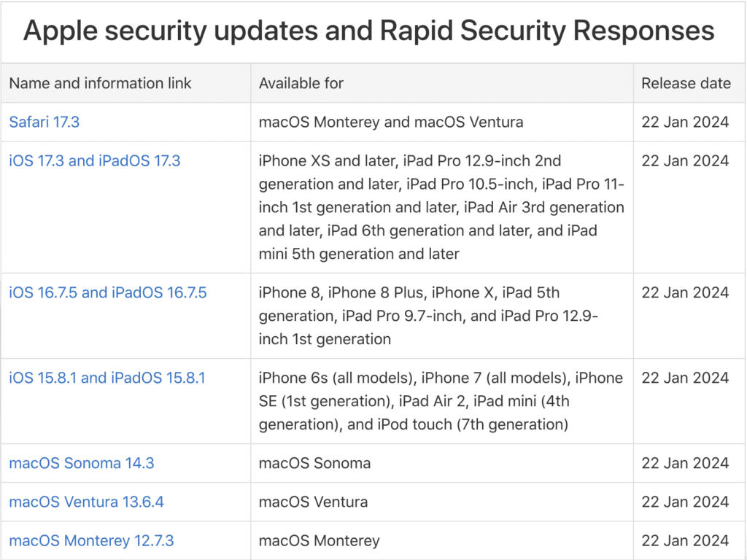The width and height of the screenshot is (747, 560).
Task: Click the "Release date" column header
Action: point(686,83)
